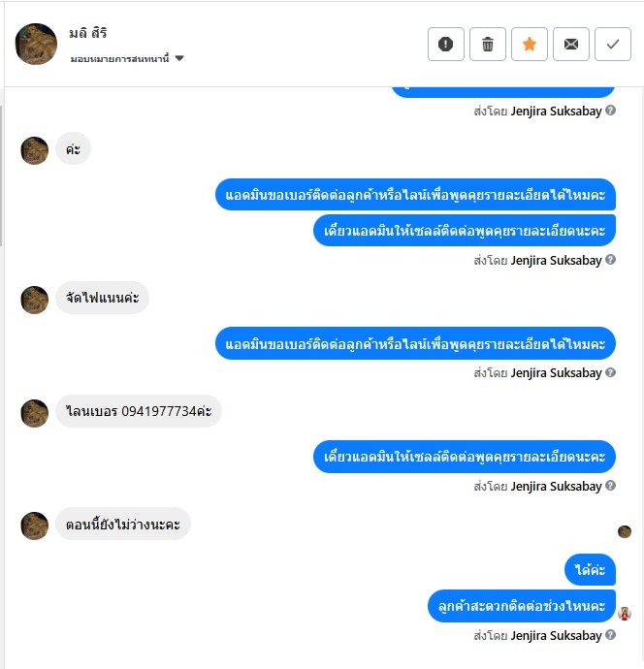
Task: Click the page avatar beside last blue message
Action: (x=625, y=614)
